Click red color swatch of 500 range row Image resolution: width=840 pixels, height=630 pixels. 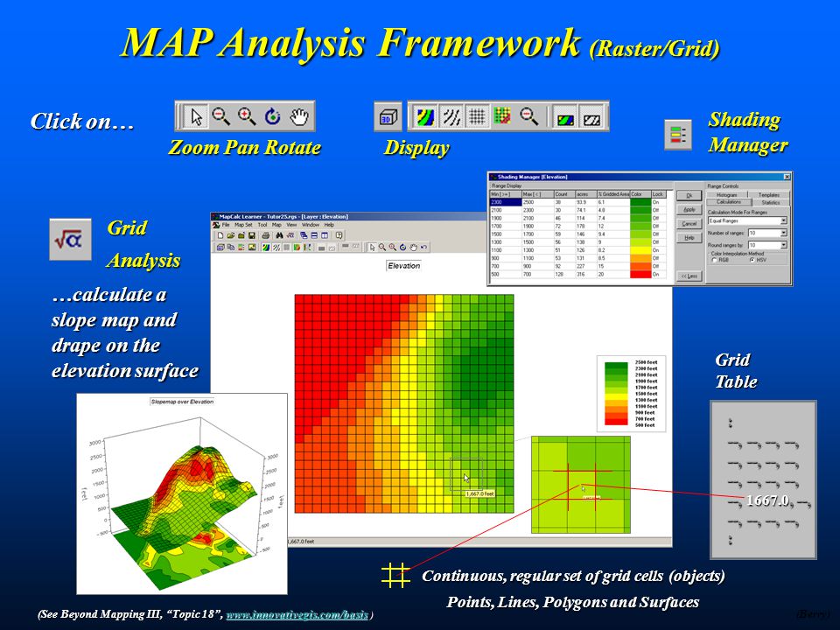(x=640, y=274)
